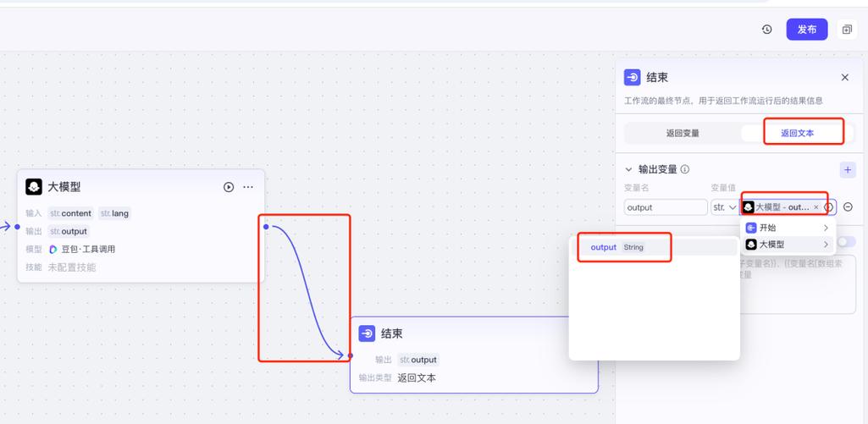This screenshot has width=868, height=424.
Task: Click the 大模型 node avatar icon
Action: click(34, 186)
